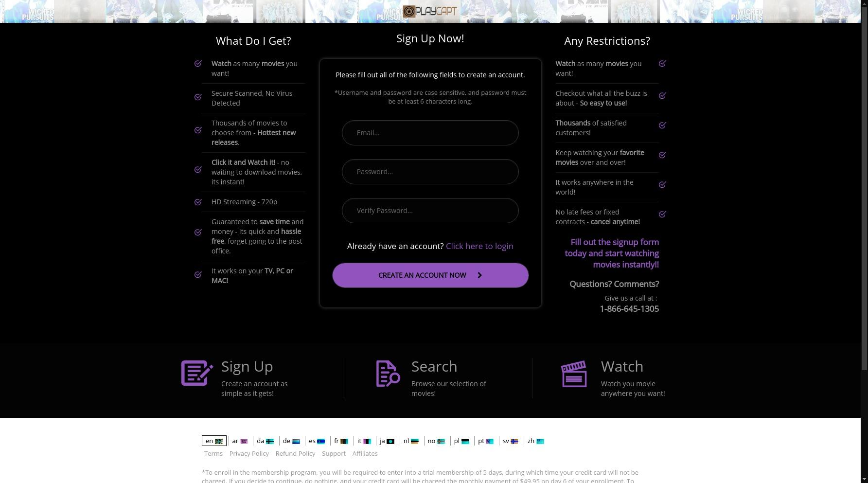868x483 pixels.
Task: Click the arrow icon on Create An Account button
Action: (x=479, y=275)
